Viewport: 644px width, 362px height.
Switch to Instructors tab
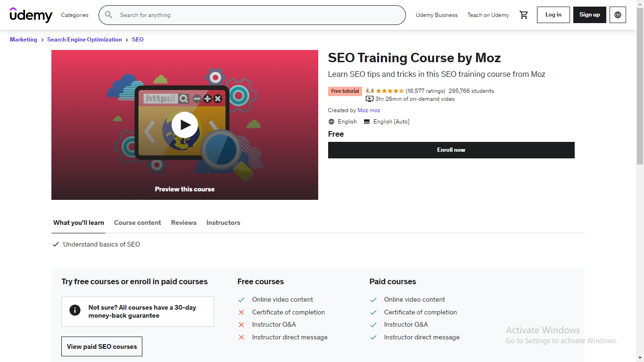tap(223, 222)
